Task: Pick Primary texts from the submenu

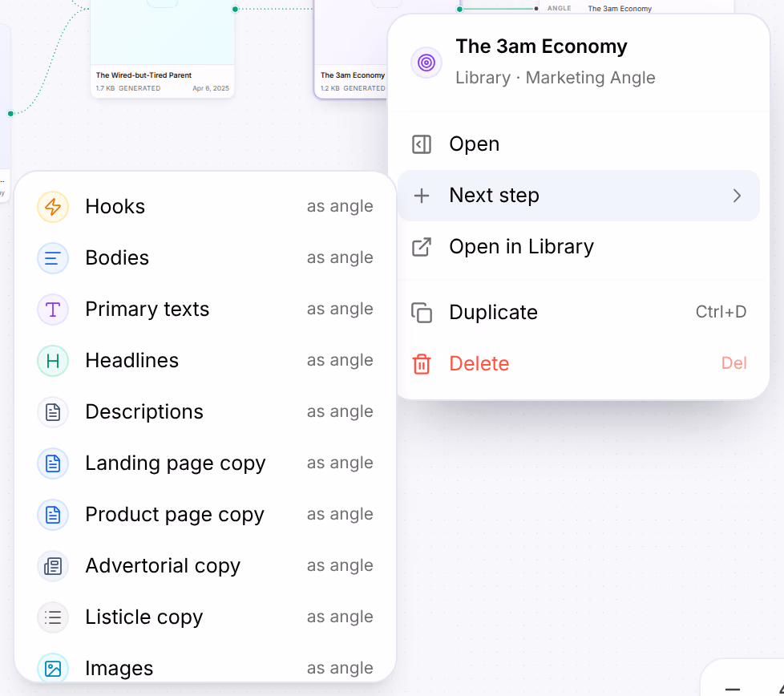Action: 205,310
